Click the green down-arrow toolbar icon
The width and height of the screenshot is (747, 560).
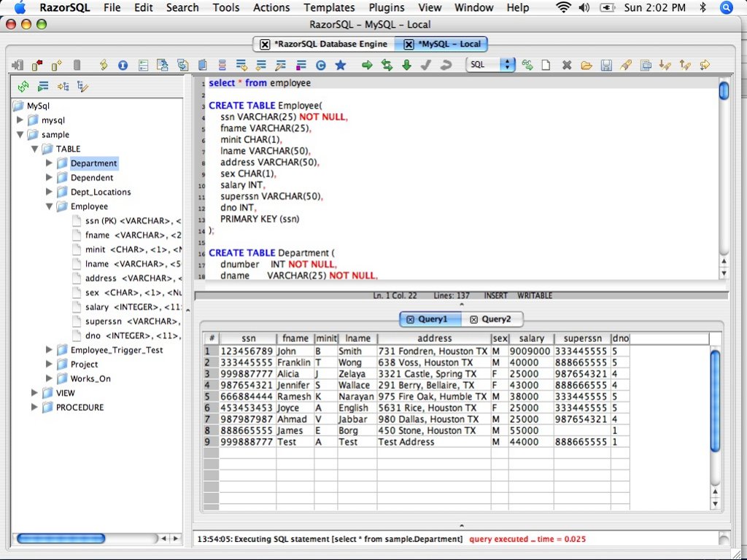(406, 65)
